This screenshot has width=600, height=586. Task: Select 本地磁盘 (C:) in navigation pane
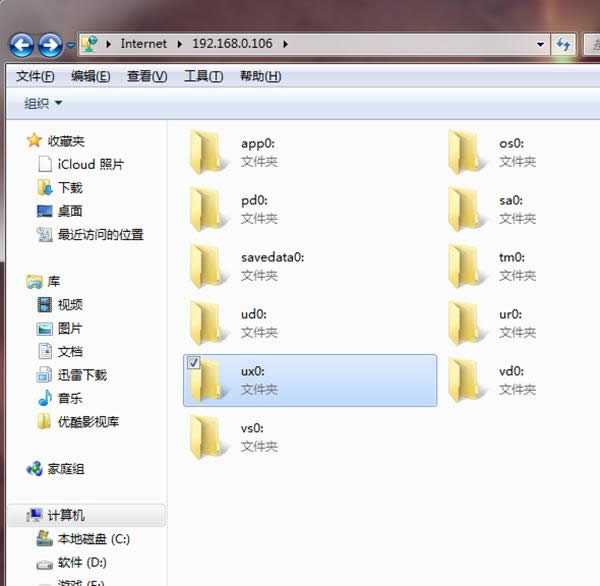coord(94,539)
